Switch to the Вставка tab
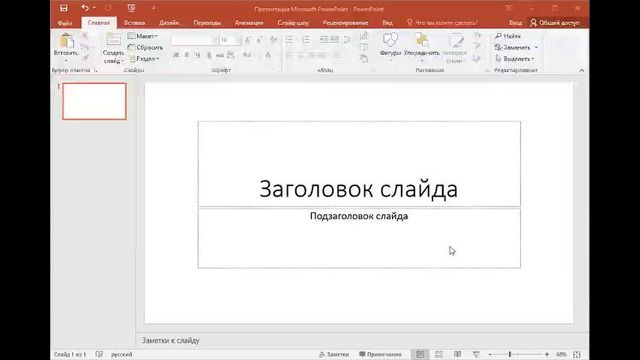 click(134, 23)
